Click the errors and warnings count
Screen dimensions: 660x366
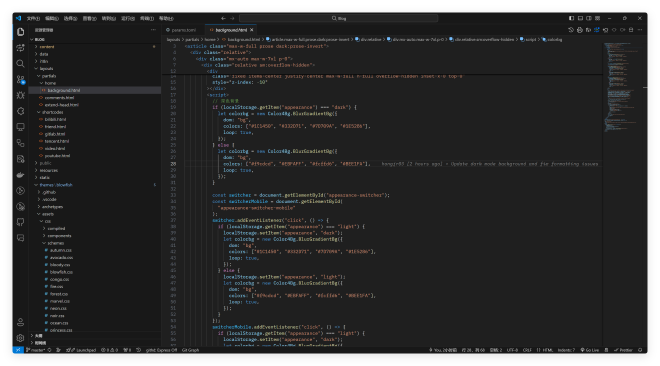tap(109, 350)
